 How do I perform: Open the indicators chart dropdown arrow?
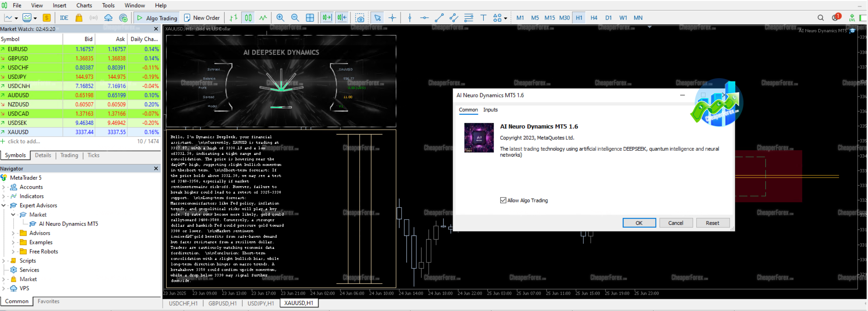35,18
